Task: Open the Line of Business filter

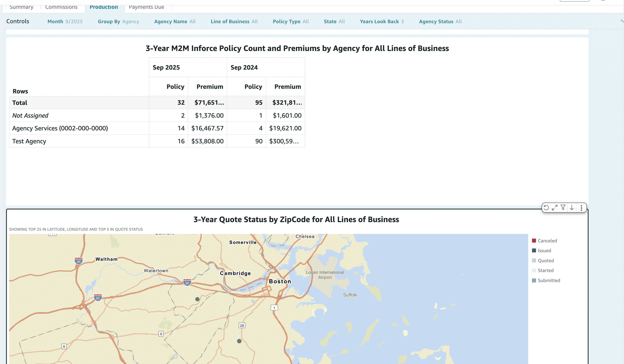Action: click(x=234, y=22)
